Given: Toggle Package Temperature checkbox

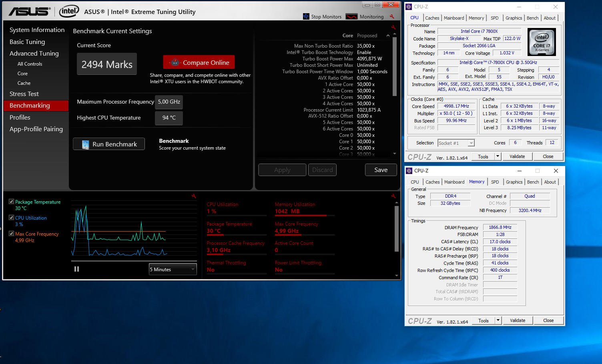Looking at the screenshot, I should (12, 202).
